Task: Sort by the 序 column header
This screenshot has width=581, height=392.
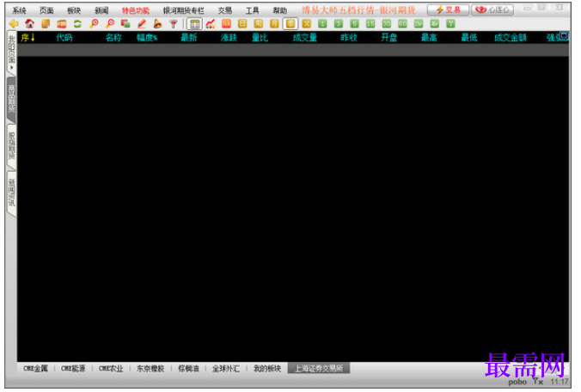Action: [x=28, y=38]
